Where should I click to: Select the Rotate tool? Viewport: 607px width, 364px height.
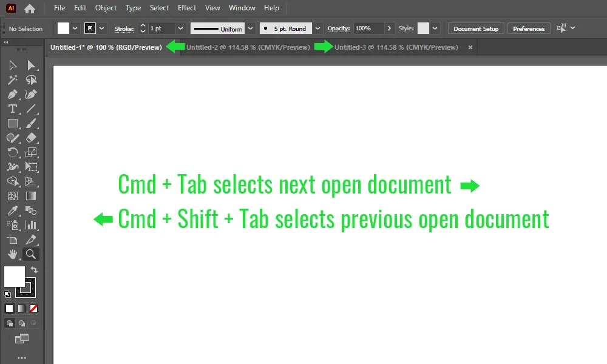point(12,152)
